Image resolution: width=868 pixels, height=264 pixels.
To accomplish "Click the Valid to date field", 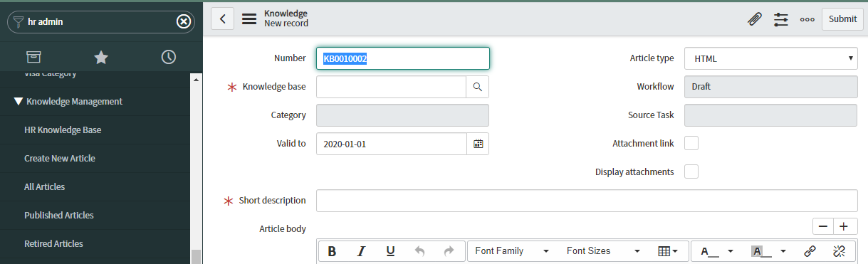I will 391,144.
